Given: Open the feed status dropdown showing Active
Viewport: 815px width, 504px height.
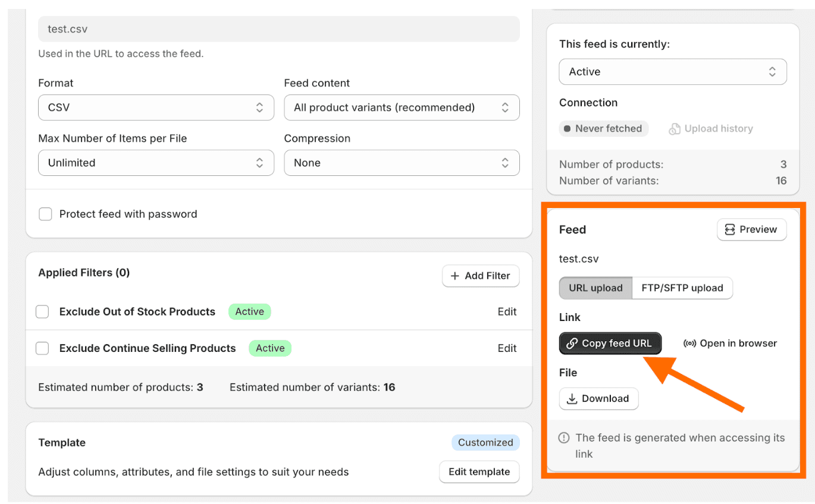Looking at the screenshot, I should 673,71.
